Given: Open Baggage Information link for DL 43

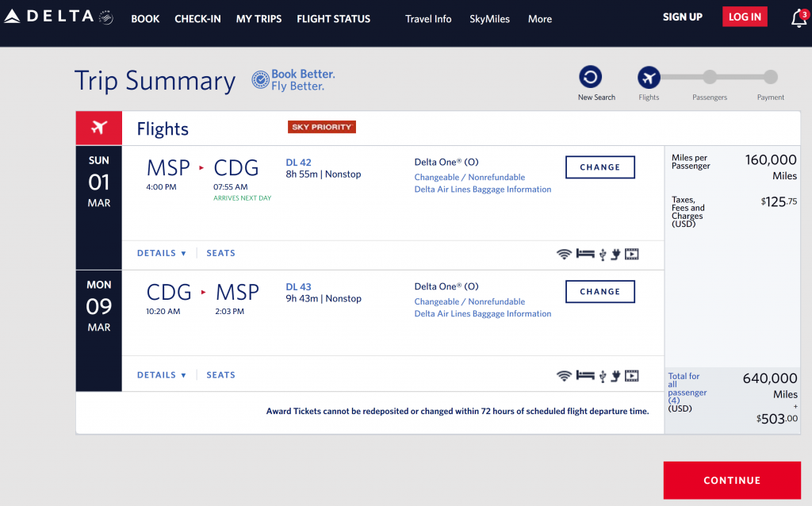Looking at the screenshot, I should click(x=483, y=314).
